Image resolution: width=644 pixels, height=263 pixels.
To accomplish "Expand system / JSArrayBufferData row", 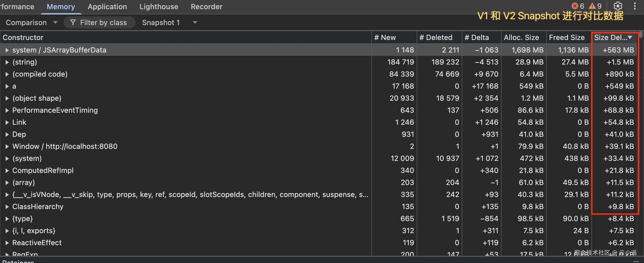I will tap(7, 50).
